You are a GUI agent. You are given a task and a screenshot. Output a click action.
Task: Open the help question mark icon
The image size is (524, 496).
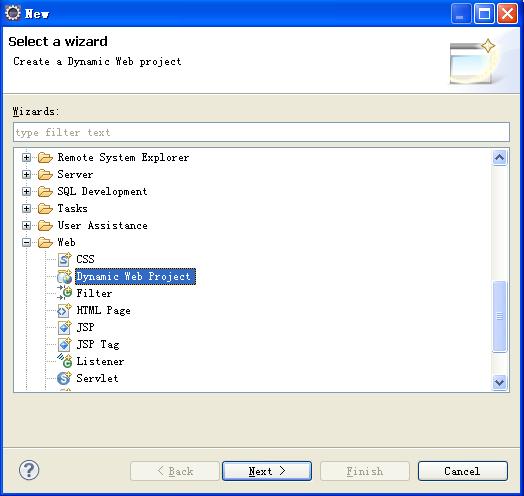(29, 470)
